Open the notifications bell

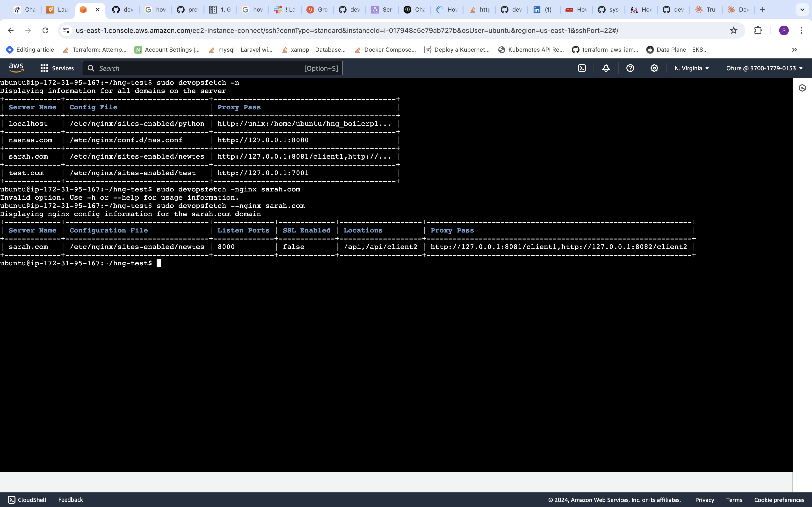click(x=606, y=68)
